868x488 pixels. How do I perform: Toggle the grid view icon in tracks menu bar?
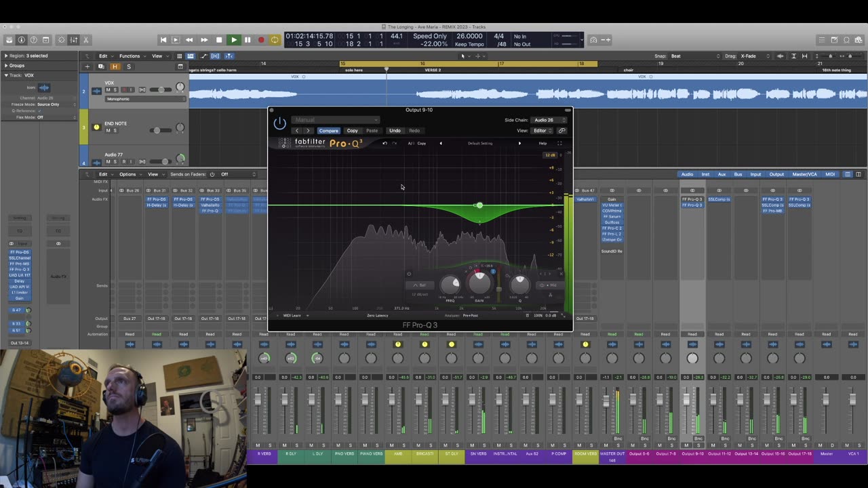click(179, 56)
